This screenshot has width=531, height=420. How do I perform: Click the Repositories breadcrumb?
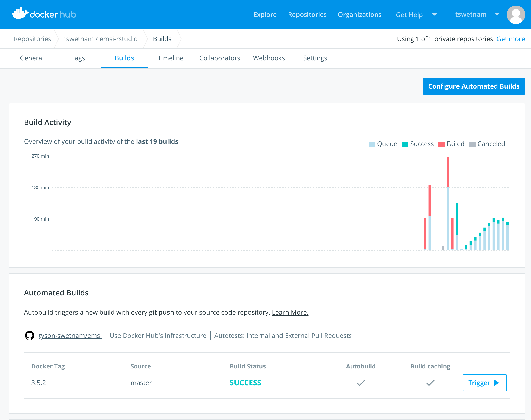(x=32, y=39)
